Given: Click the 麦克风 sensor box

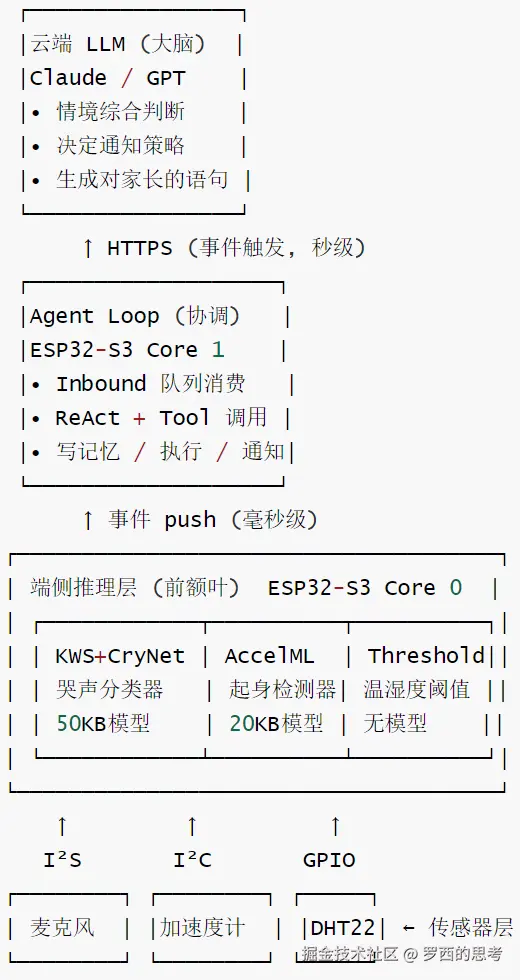Looking at the screenshot, I should [69, 928].
